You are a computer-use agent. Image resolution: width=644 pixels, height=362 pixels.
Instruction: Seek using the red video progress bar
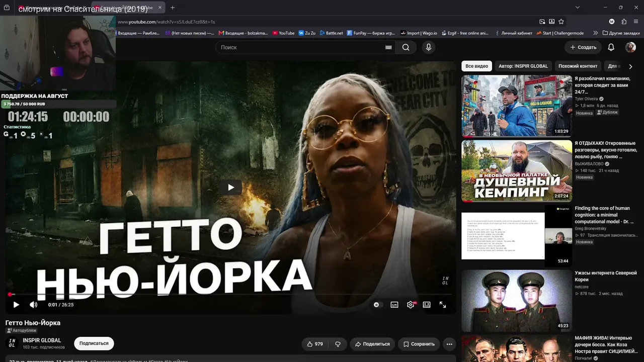tap(230, 294)
